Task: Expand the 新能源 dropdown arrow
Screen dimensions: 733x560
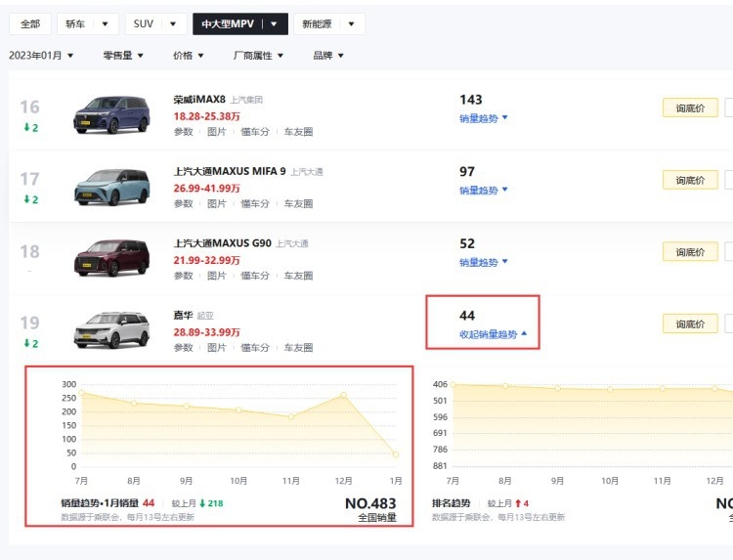Action: click(351, 23)
